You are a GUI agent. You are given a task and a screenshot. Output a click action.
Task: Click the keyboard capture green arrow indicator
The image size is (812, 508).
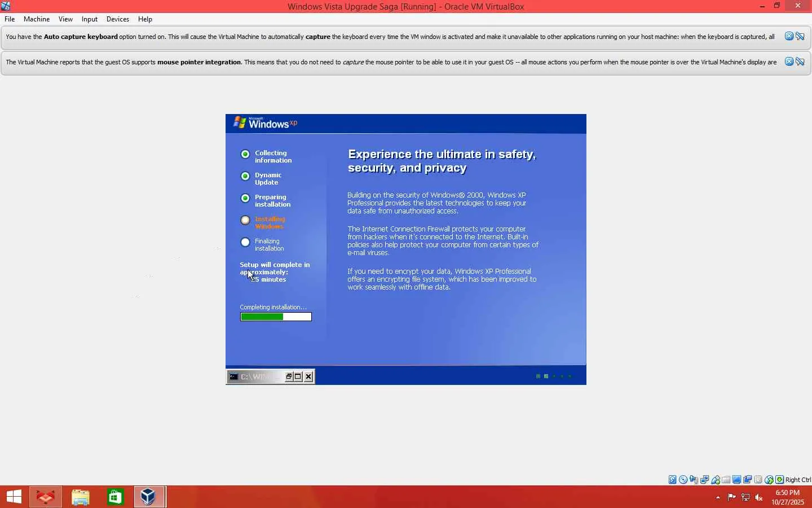pyautogui.click(x=780, y=480)
